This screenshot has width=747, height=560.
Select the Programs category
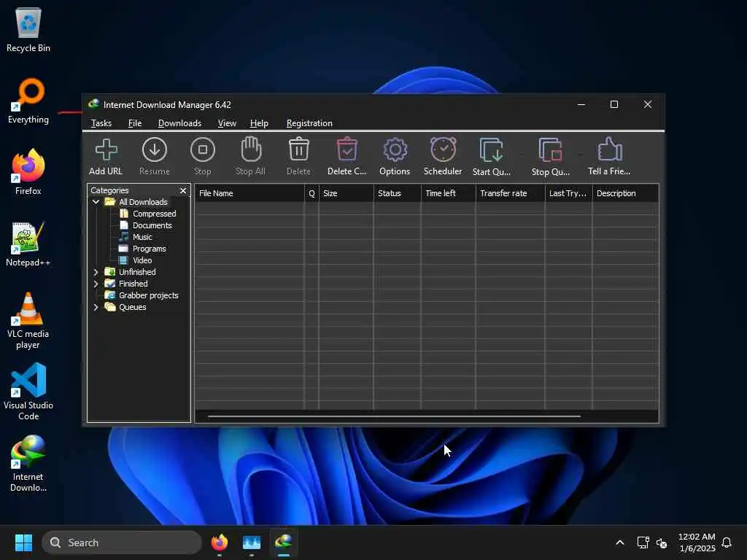click(149, 249)
